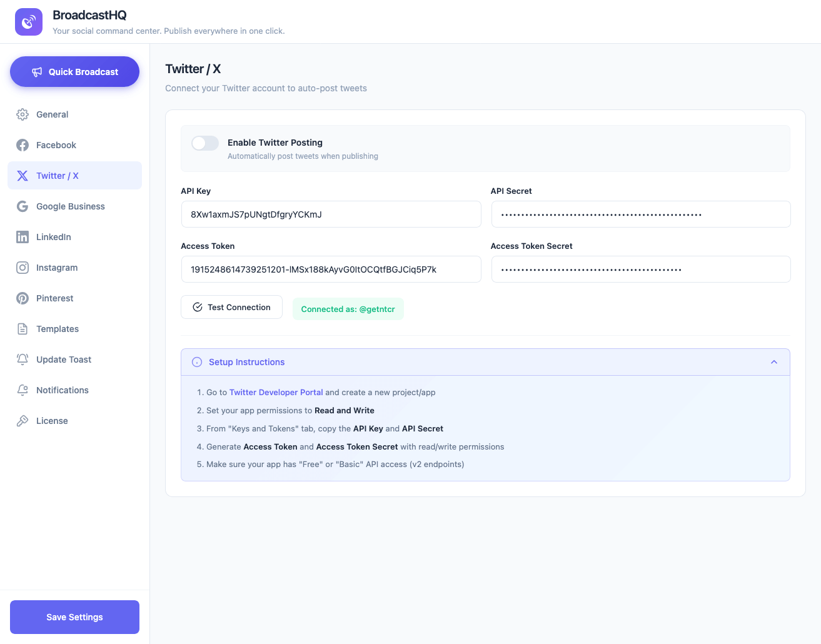Open the Notifications settings section
821x644 pixels.
63,390
